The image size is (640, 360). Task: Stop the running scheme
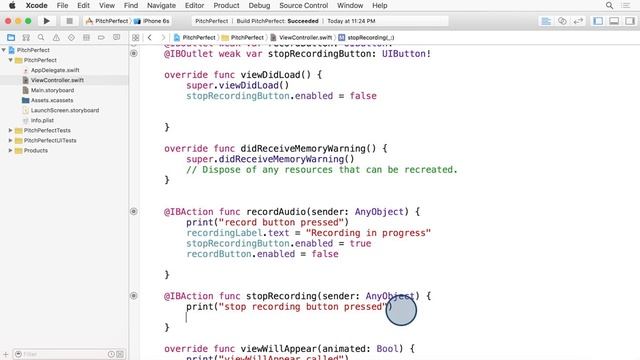[69, 21]
